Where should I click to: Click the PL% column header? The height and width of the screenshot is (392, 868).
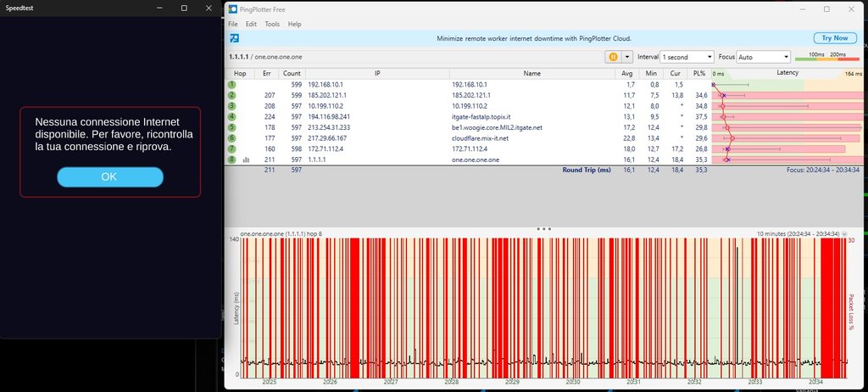[698, 74]
